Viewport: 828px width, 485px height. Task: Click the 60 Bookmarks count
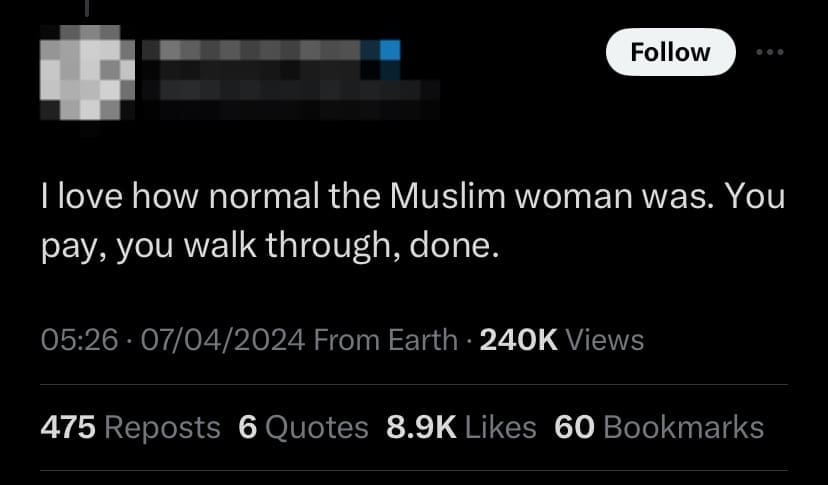pos(659,427)
